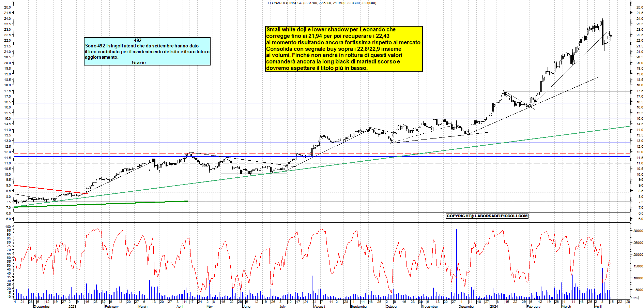Click the '2024' year label on time axis
This screenshot has width=644, height=308.
pyautogui.click(x=494, y=306)
